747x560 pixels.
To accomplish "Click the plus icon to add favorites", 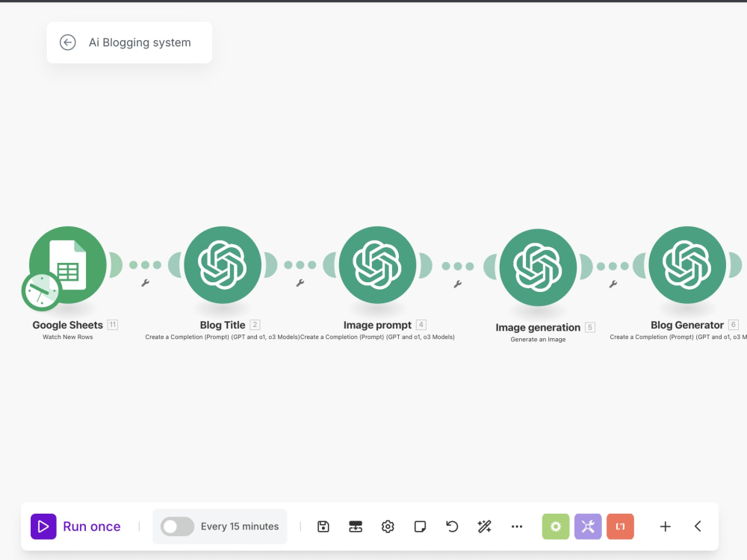I will [666, 526].
